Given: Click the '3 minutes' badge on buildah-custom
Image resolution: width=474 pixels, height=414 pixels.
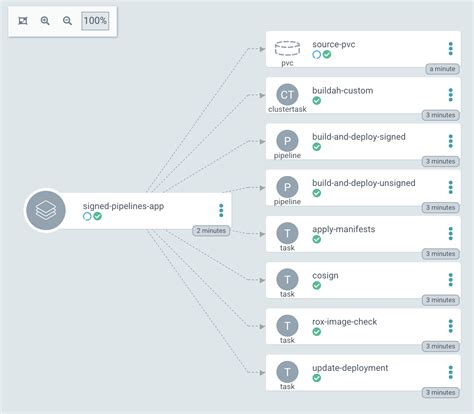Looking at the screenshot, I should click(441, 115).
